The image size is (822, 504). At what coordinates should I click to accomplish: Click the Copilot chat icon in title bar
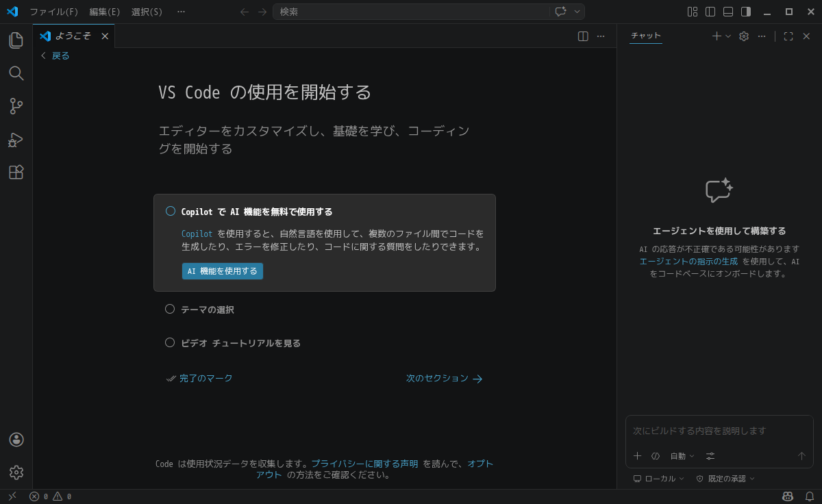click(x=560, y=12)
